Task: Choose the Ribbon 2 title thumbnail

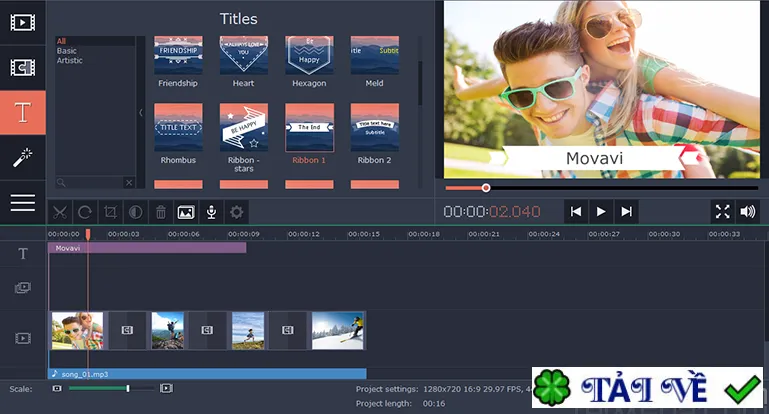Action: [375, 128]
